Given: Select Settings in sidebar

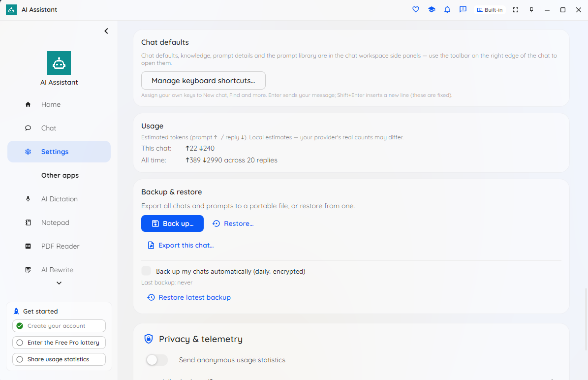Looking at the screenshot, I should tap(59, 152).
